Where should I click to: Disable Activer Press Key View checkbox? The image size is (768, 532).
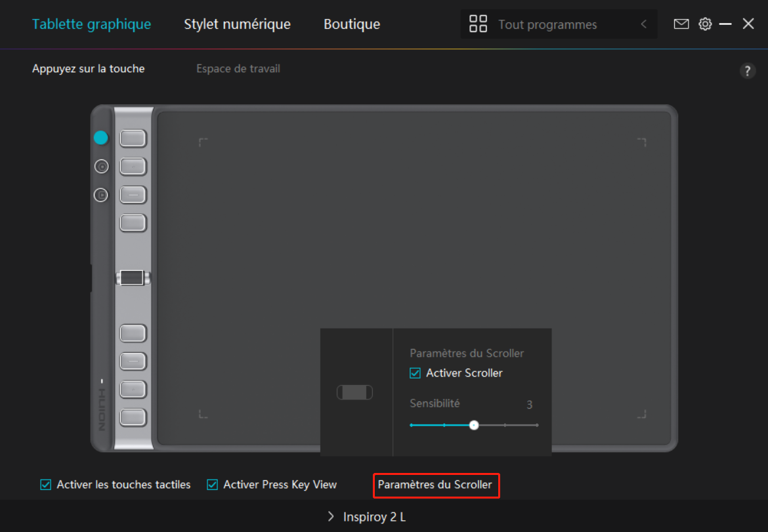[213, 485]
